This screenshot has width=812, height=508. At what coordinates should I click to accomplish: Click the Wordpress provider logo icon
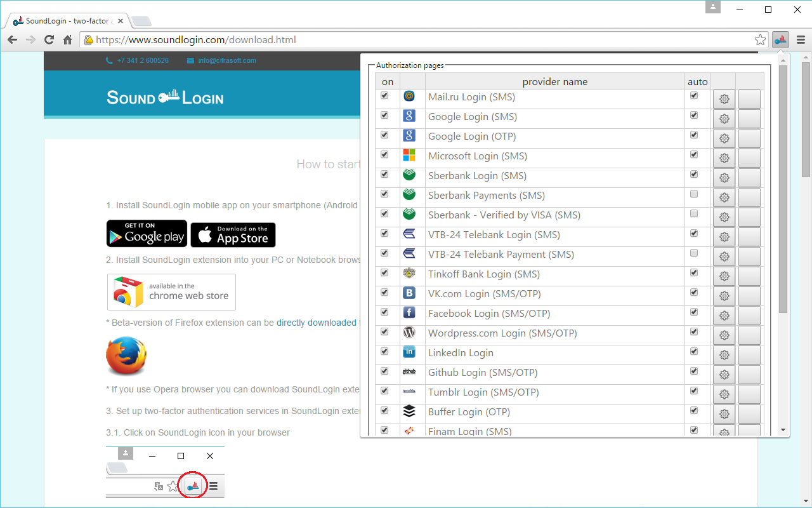(409, 333)
